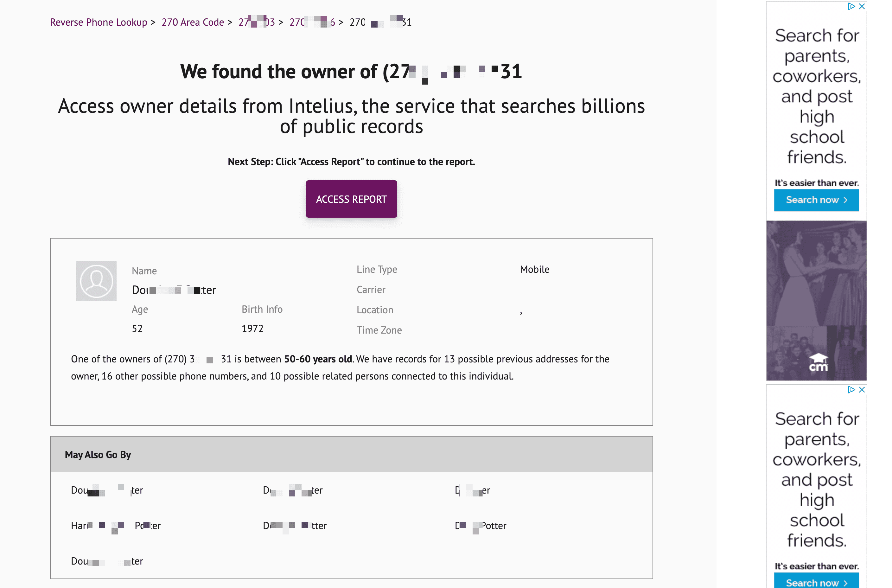The height and width of the screenshot is (588, 892).
Task: Select the "May Also Go By" header
Action: click(x=98, y=455)
